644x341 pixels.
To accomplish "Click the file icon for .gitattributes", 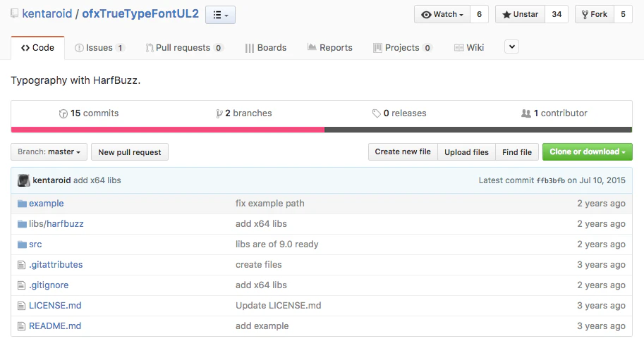I will click(x=22, y=265).
